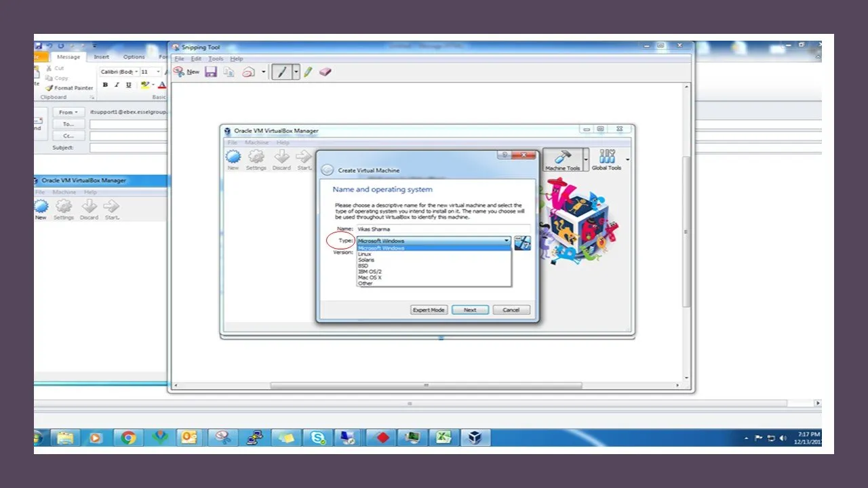Send snip via the envelope icon
868x488 pixels.
(x=249, y=71)
